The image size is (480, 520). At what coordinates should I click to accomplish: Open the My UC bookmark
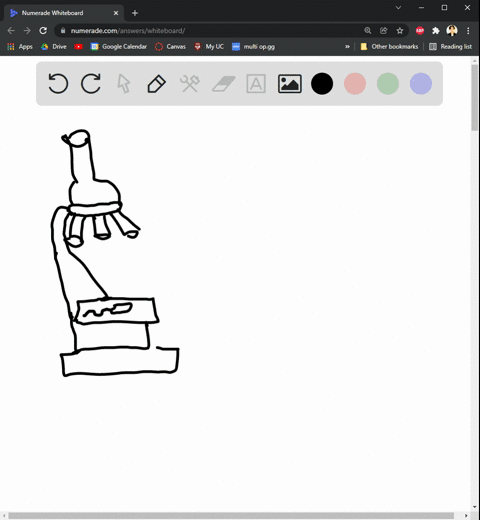pos(209,47)
